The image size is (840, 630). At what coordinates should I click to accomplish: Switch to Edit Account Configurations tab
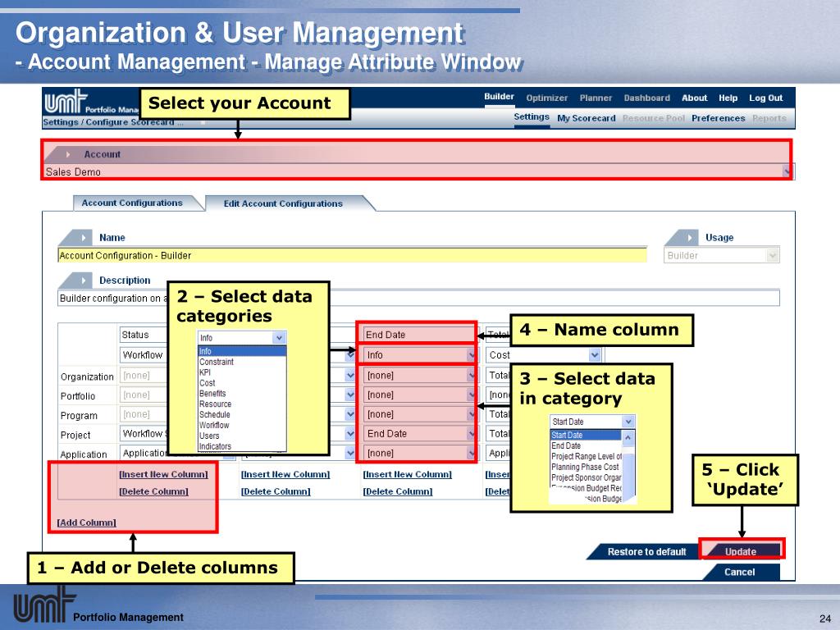pos(283,203)
